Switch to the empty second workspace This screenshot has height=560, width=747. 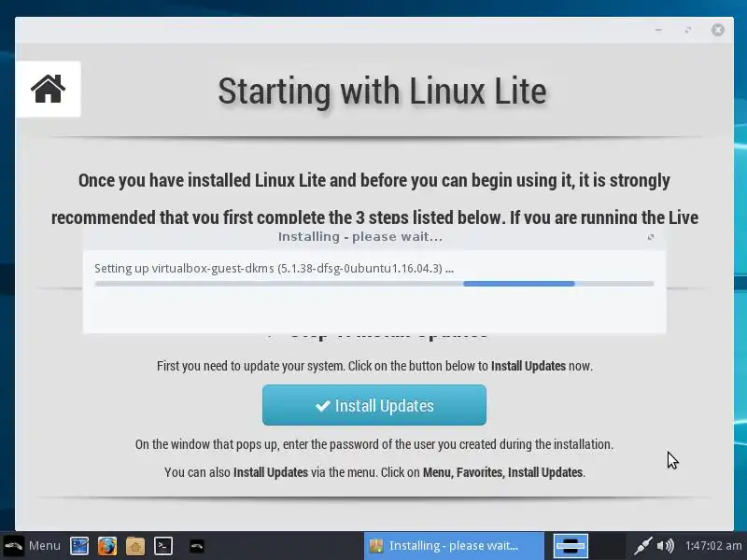coord(607,546)
